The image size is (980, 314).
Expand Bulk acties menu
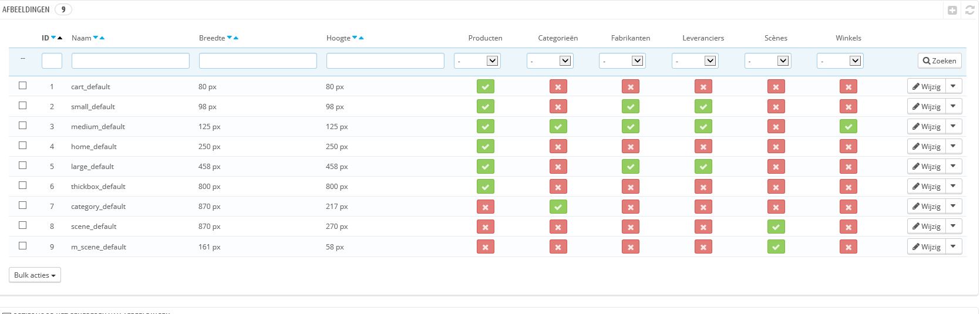tap(35, 275)
